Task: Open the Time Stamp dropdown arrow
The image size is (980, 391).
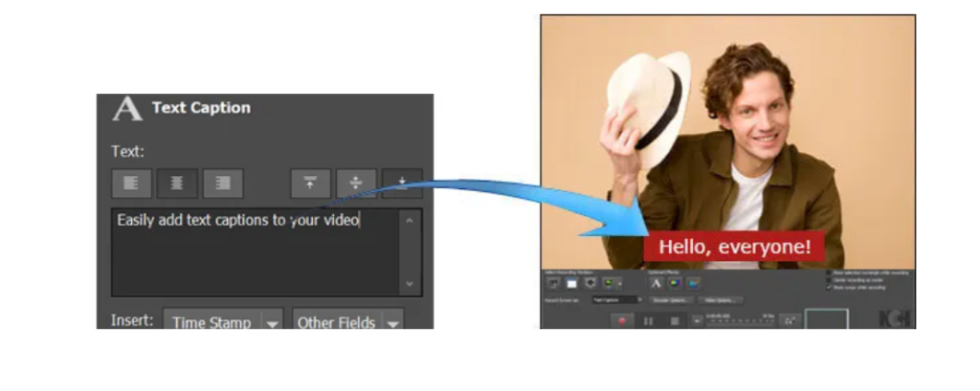Action: pos(273,323)
